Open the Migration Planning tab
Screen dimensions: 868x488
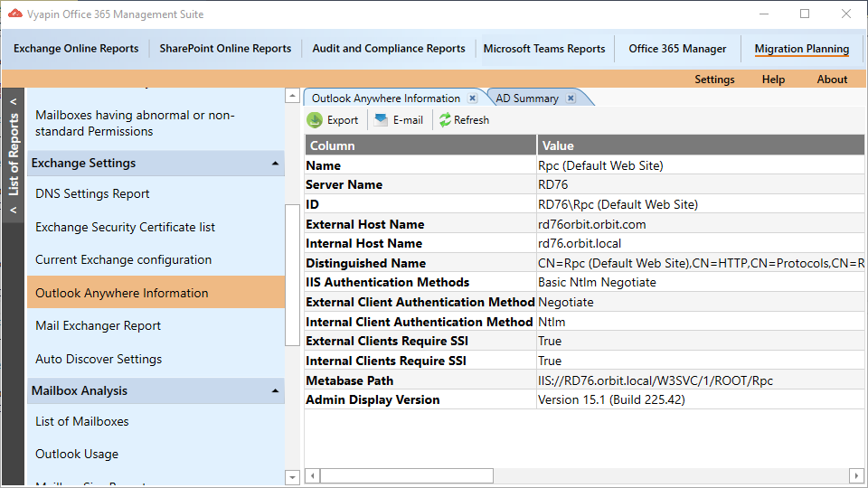pyautogui.click(x=801, y=49)
